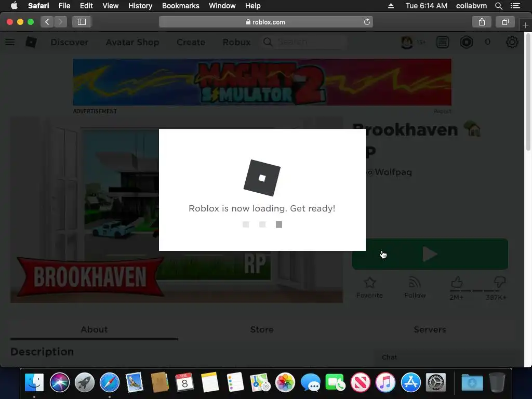Image resolution: width=532 pixels, height=399 pixels.
Task: Click the Brookhaven game thumbnail image
Action: click(x=177, y=209)
